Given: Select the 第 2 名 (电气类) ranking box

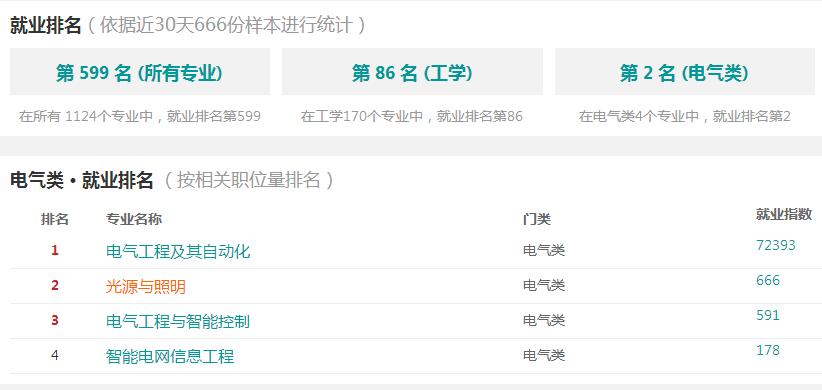Looking at the screenshot, I should coord(685,72).
